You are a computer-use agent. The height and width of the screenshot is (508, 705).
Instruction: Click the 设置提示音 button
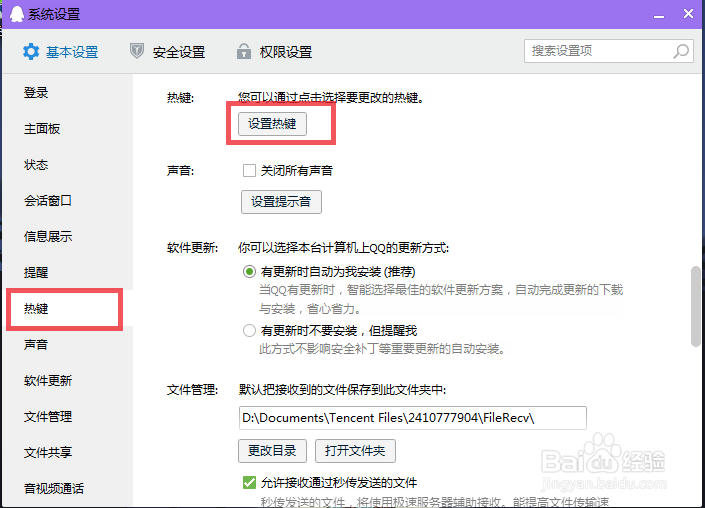pyautogui.click(x=281, y=202)
